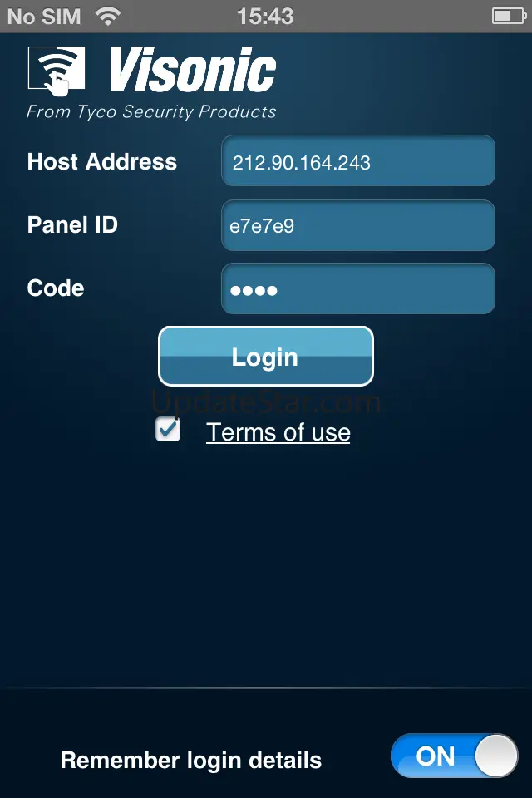Tap the 15:43 clock in status bar
Viewport: 532px width, 798px height.
(265, 17)
